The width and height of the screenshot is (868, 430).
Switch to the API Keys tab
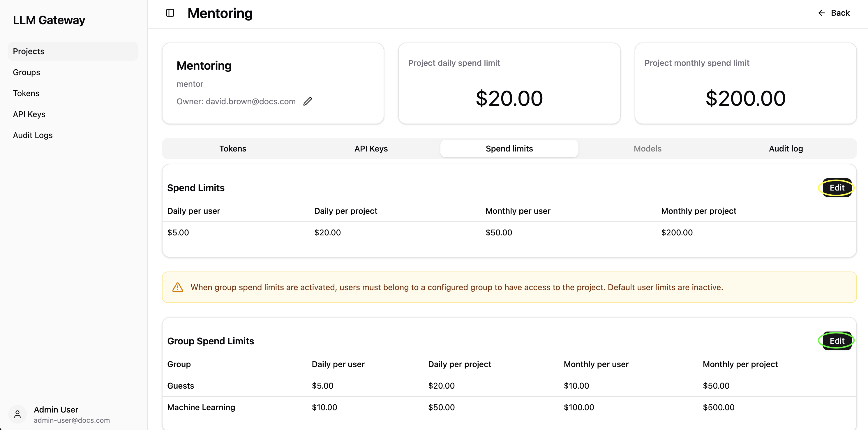point(371,149)
